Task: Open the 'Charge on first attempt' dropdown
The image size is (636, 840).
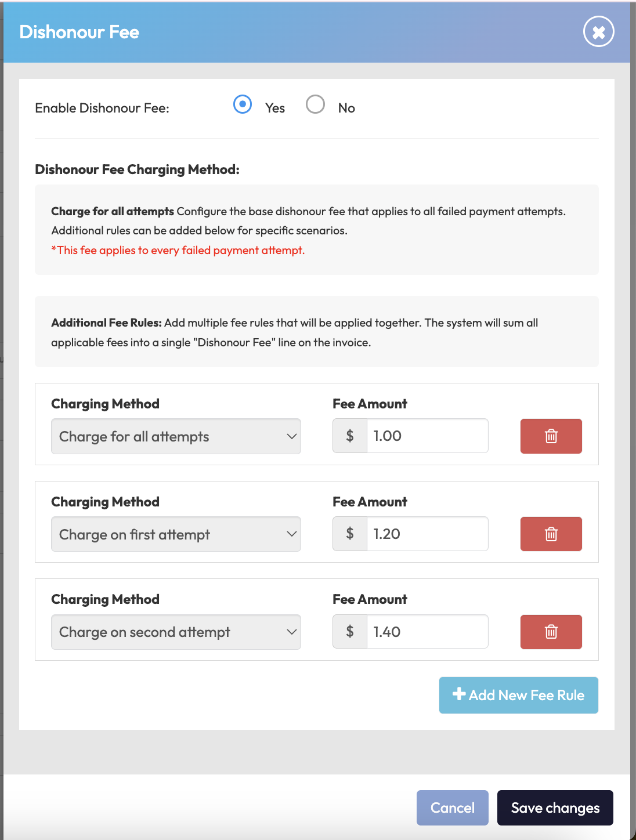Action: pos(176,534)
